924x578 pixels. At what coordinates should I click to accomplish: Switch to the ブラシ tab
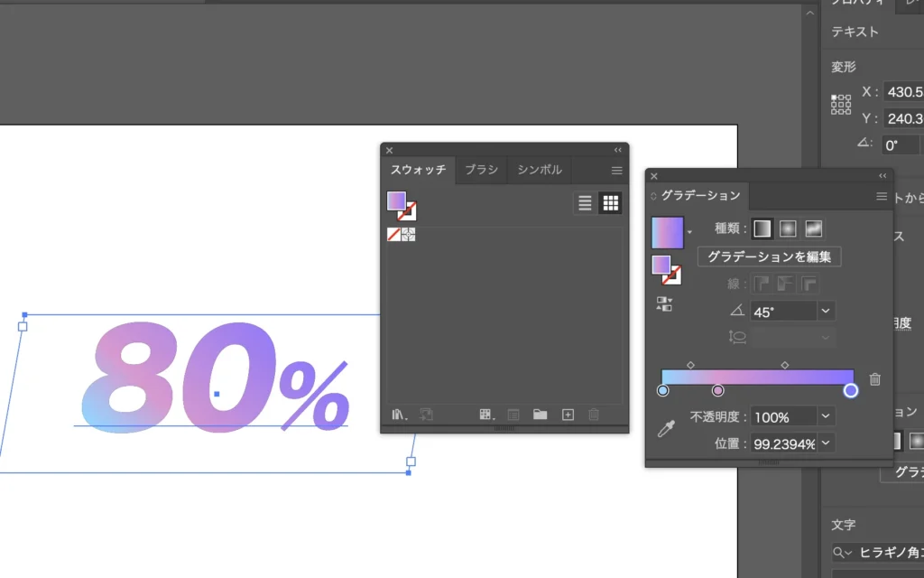coord(481,170)
